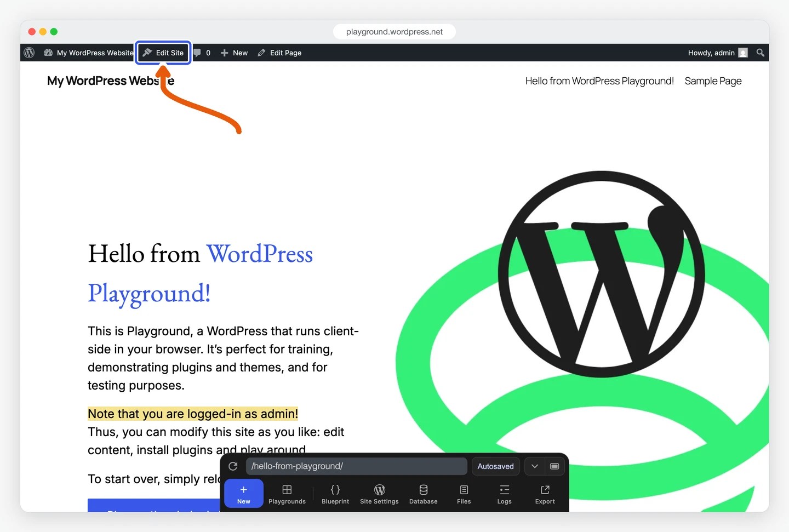
Task: Click the /hello-from-playground/ URL field
Action: coord(356,466)
